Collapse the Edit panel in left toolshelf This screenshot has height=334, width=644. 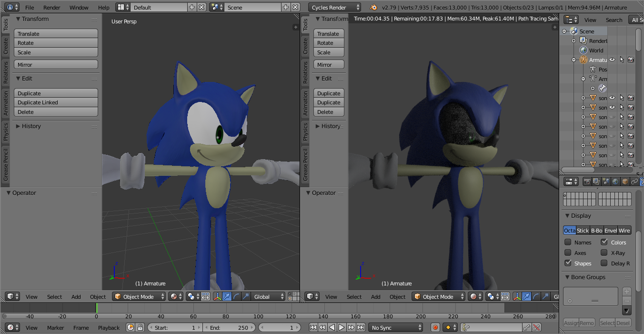[18, 78]
